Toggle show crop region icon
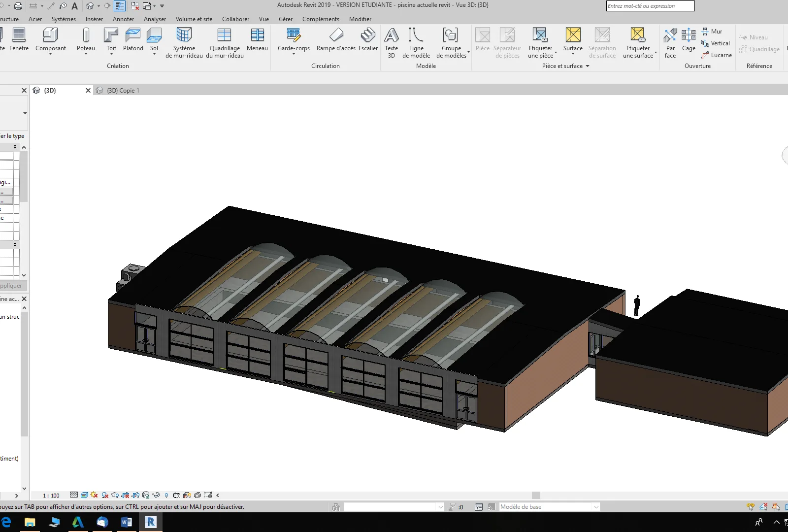This screenshot has height=532, width=788. click(135, 495)
